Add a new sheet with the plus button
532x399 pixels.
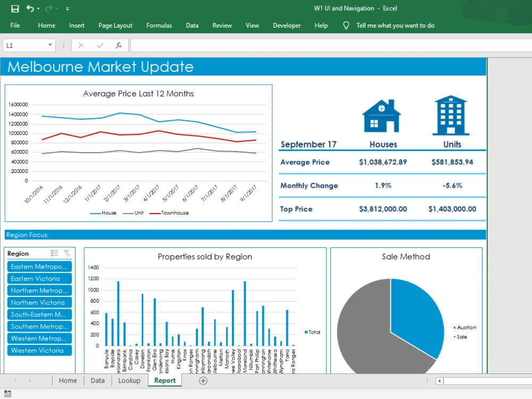[x=203, y=381]
